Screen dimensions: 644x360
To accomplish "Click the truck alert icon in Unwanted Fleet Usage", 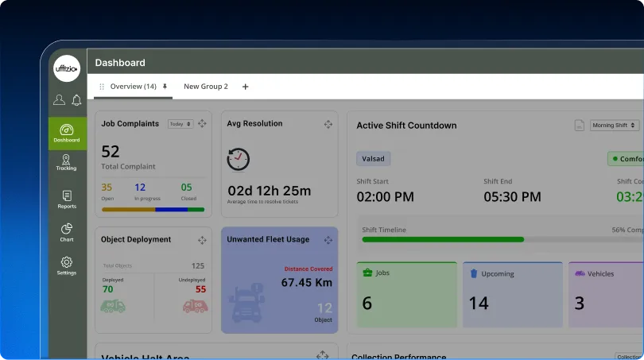I will pos(247,303).
